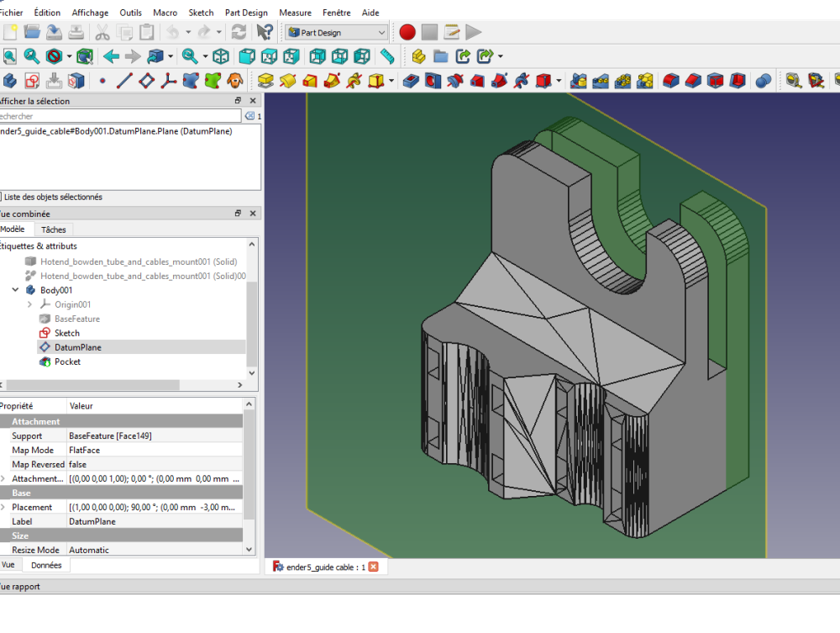Toggle Liste des objets sélectionnés checkbox

click(0, 197)
